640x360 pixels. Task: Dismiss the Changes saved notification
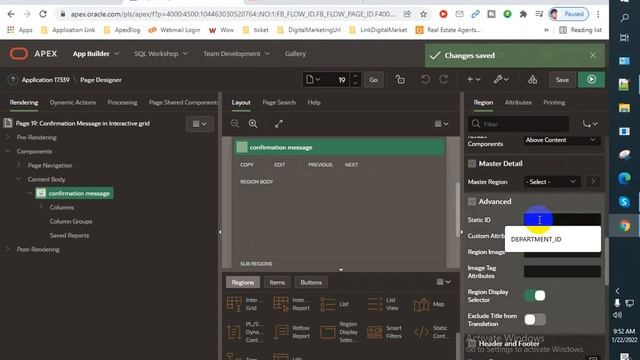(x=593, y=55)
